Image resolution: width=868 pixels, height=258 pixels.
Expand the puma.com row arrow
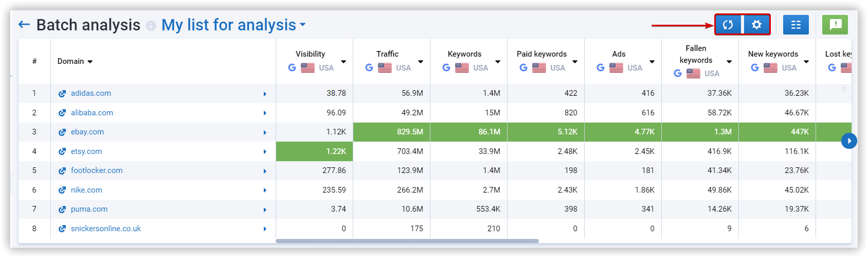tap(265, 210)
